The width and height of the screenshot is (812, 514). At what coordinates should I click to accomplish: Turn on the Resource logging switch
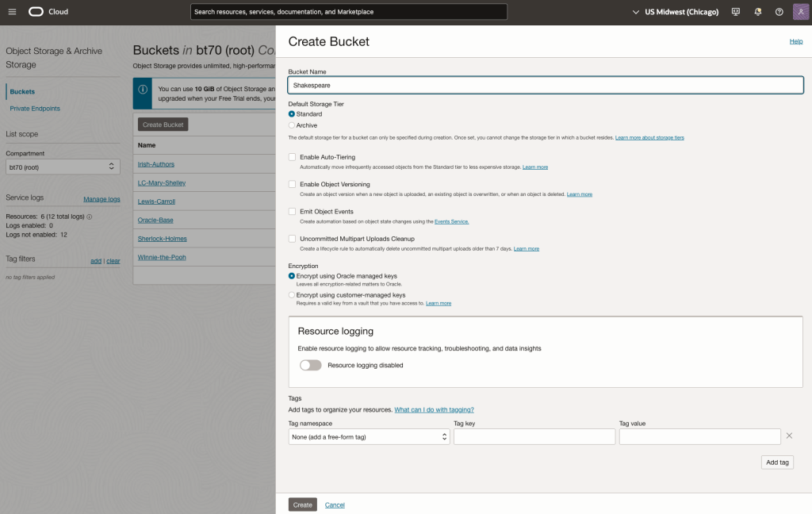[x=311, y=366]
